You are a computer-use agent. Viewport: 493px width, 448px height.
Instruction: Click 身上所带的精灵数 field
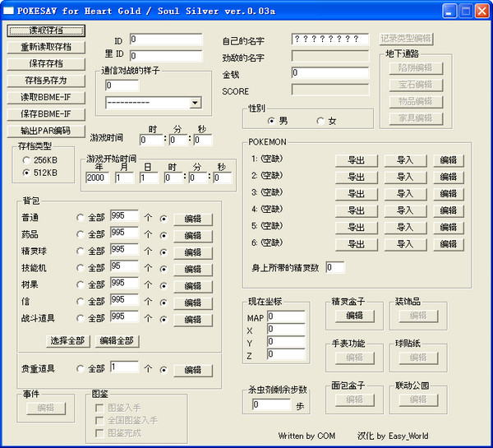(335, 267)
